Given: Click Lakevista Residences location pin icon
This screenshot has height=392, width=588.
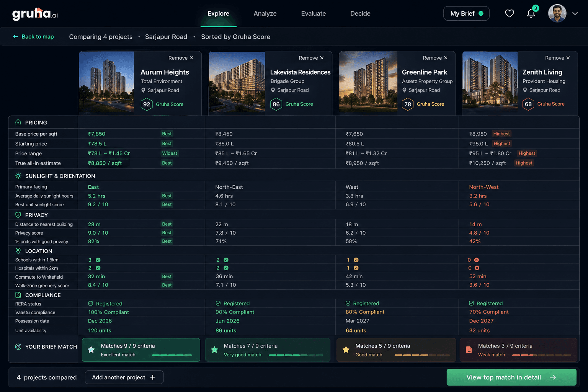Looking at the screenshot, I should (x=273, y=90).
